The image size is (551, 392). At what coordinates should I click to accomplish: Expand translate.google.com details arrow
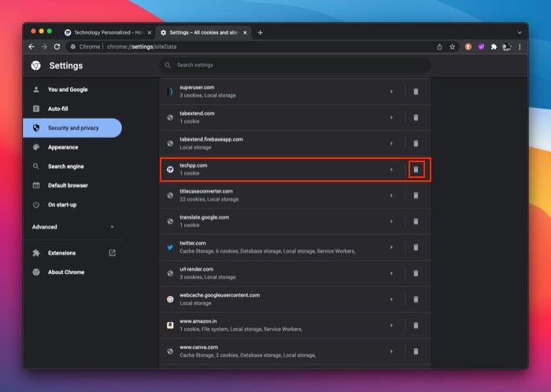(x=391, y=222)
